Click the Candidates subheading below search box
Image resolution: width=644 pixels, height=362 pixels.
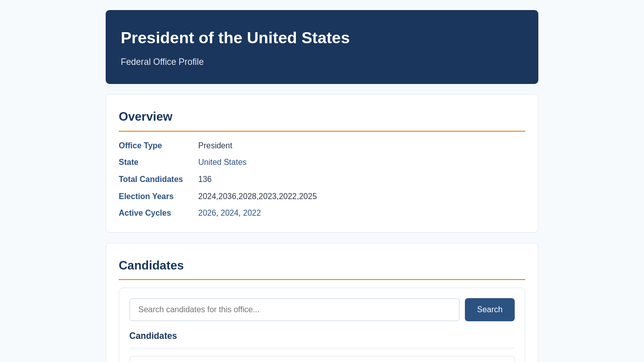coord(153,336)
